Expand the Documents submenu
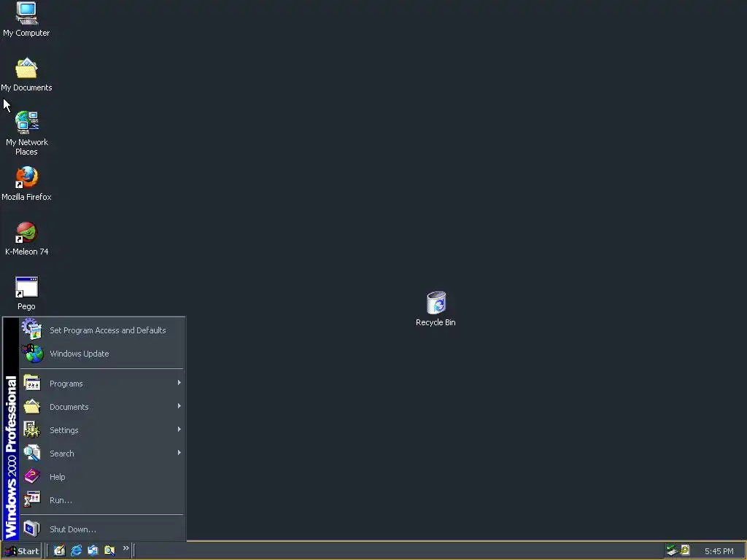The height and width of the screenshot is (560, 747). coord(101,407)
